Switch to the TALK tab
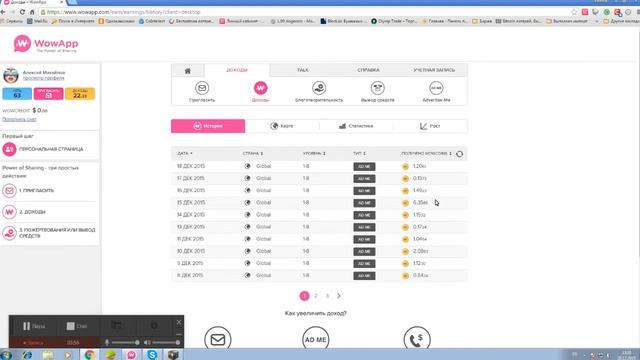This screenshot has width=640, height=360. 302,70
